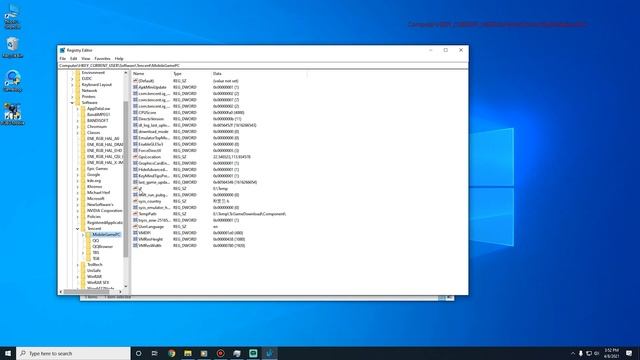The height and width of the screenshot is (360, 640).
Task: Expand the Printers key
Action: [x=72, y=97]
